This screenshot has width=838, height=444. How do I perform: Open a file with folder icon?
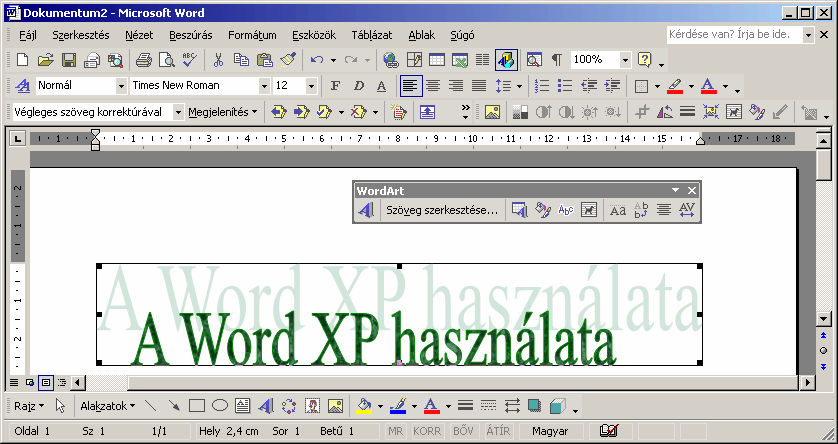pos(46,60)
